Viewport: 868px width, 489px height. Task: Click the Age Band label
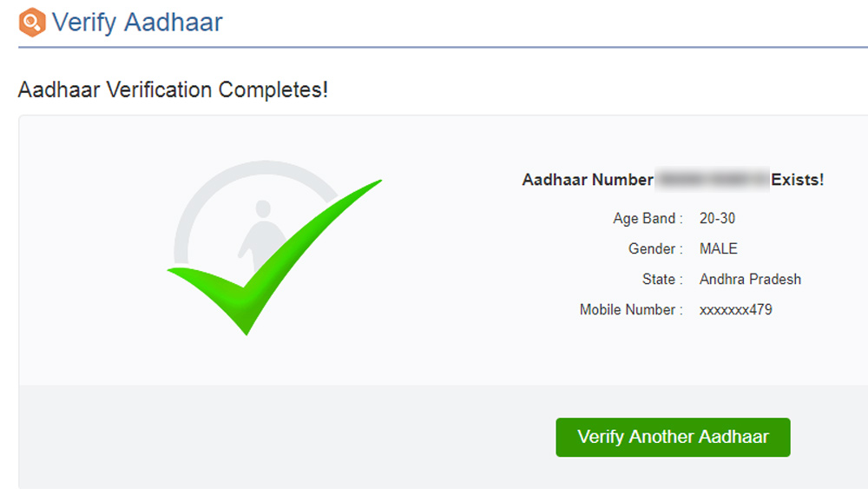click(648, 218)
